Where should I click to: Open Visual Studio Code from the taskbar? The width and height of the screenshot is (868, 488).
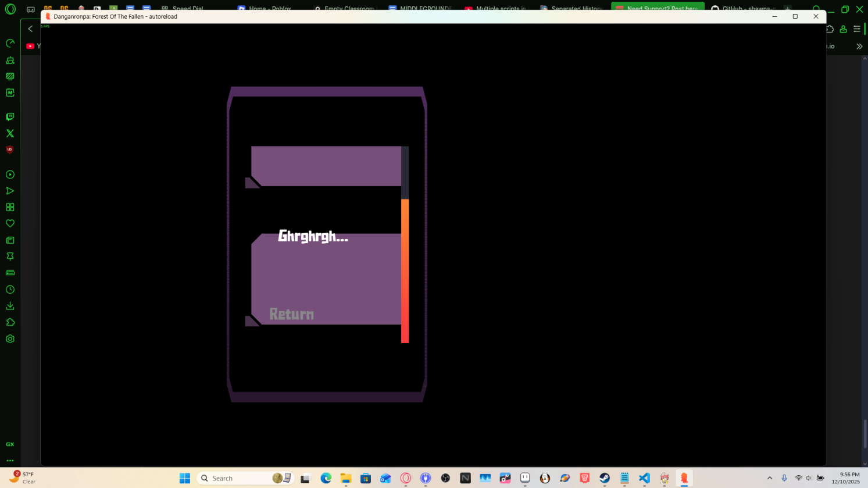[644, 478]
